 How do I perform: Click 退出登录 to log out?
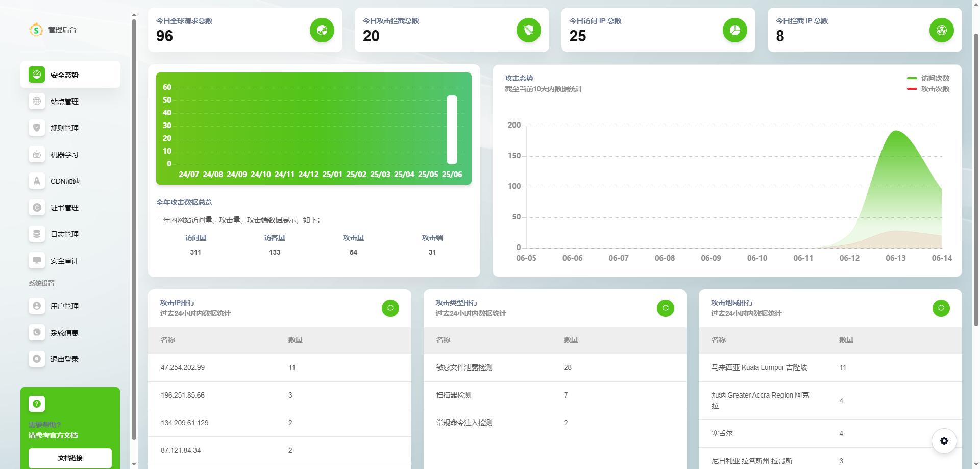point(64,359)
